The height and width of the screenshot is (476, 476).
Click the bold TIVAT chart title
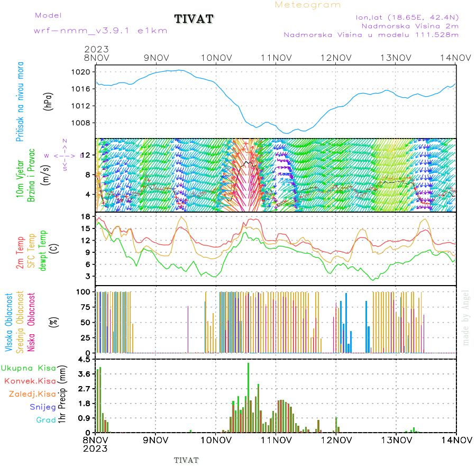pos(194,19)
